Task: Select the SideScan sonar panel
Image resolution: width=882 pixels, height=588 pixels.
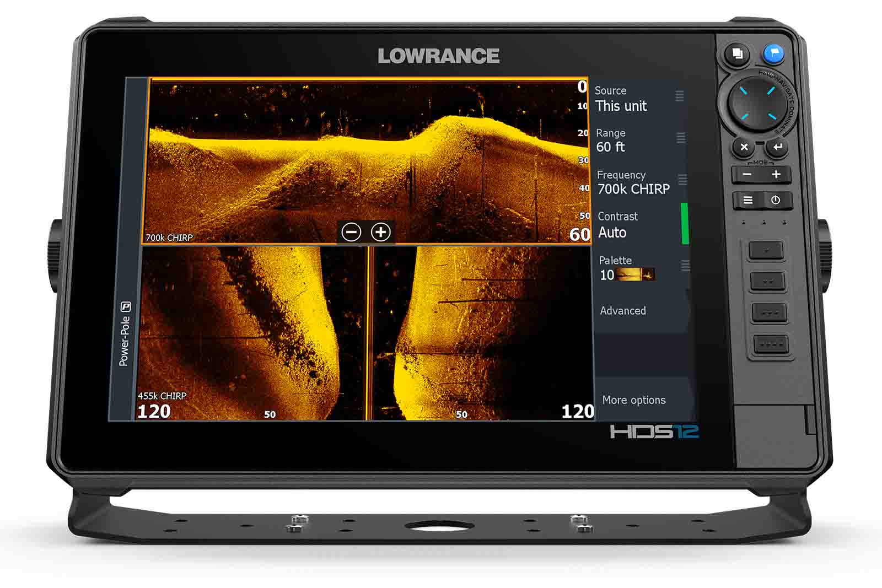Action: click(x=366, y=333)
